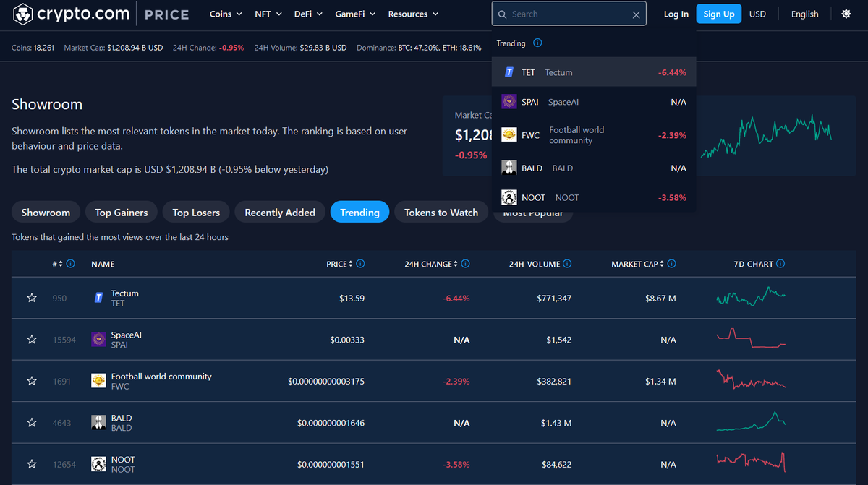
Task: Click the NOOT icon in search results
Action: point(509,197)
